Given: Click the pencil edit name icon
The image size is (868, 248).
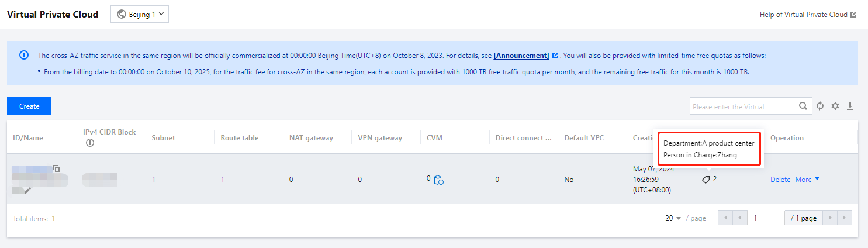Looking at the screenshot, I should 27,190.
